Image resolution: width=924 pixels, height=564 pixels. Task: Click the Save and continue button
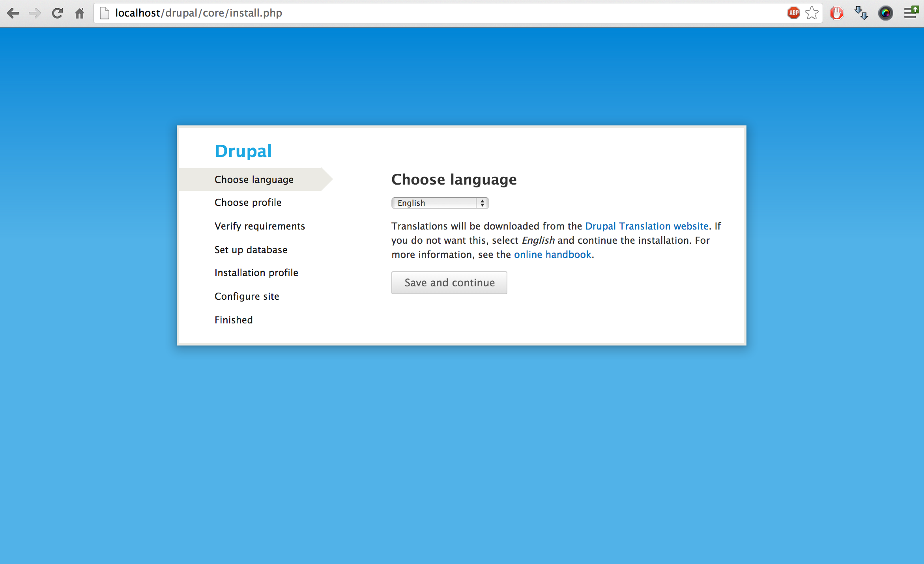click(449, 283)
